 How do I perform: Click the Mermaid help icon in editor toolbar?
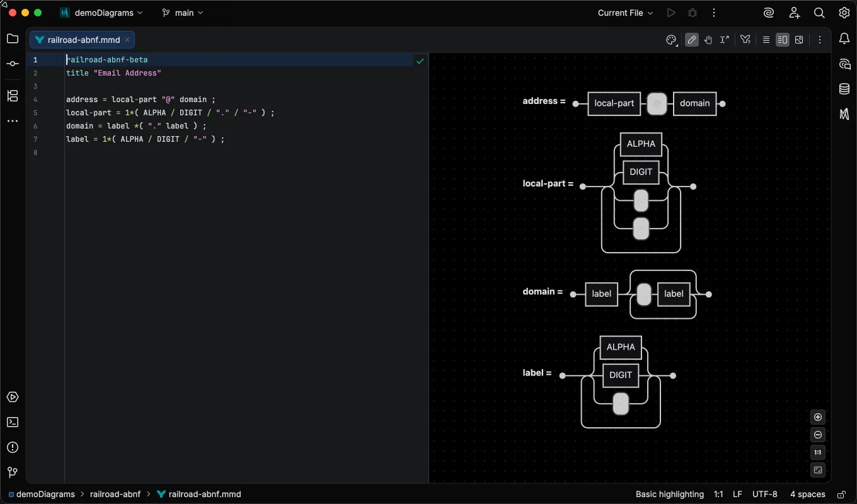click(745, 40)
